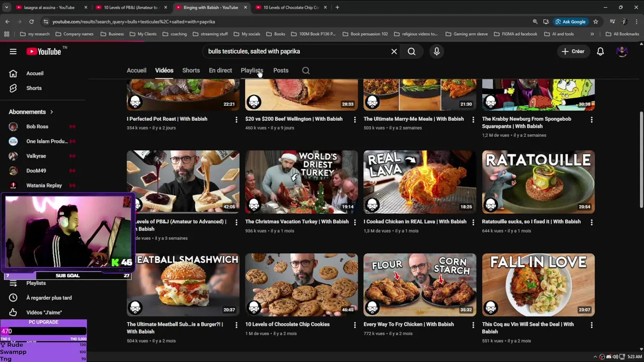This screenshot has width=644, height=362.
Task: Go back with browser back arrow
Action: pos(7,22)
